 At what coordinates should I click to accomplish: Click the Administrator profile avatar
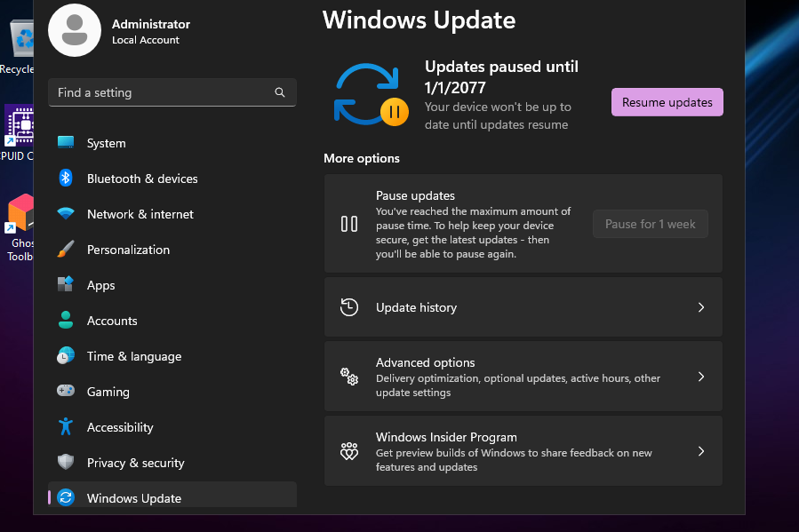75,30
